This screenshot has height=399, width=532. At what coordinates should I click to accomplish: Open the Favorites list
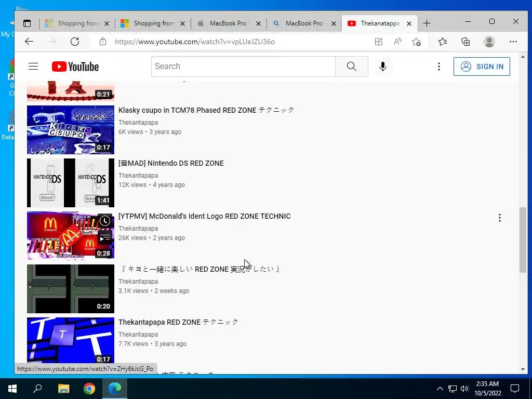click(x=443, y=42)
